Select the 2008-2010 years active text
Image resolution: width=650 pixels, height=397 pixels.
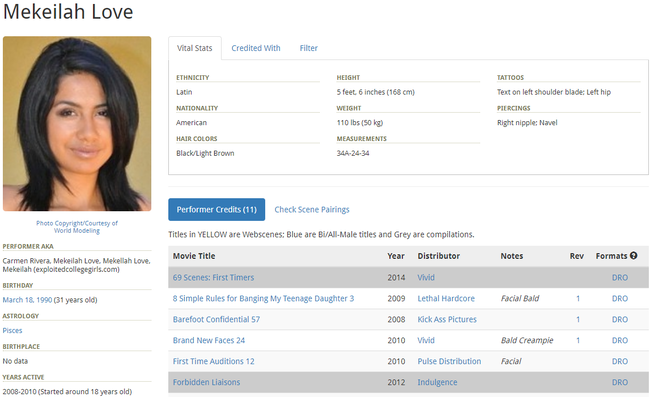pyautogui.click(x=67, y=391)
